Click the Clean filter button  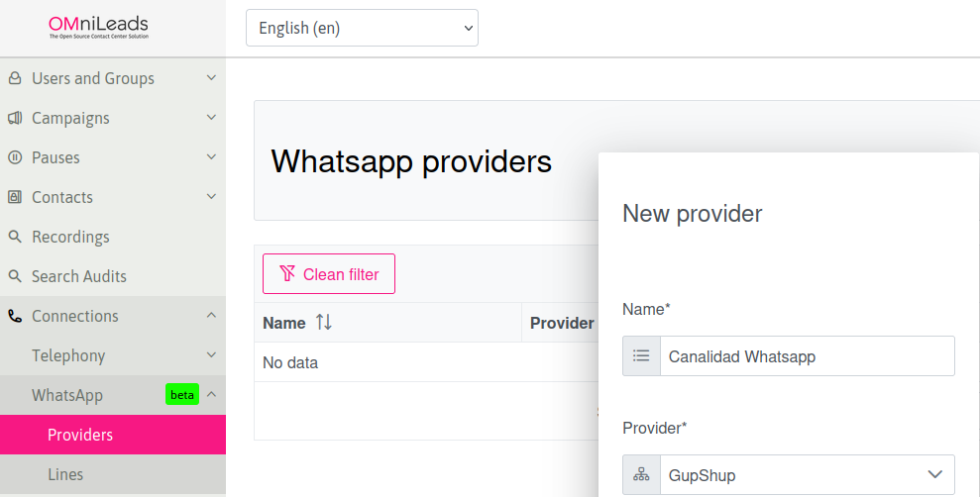pos(329,273)
